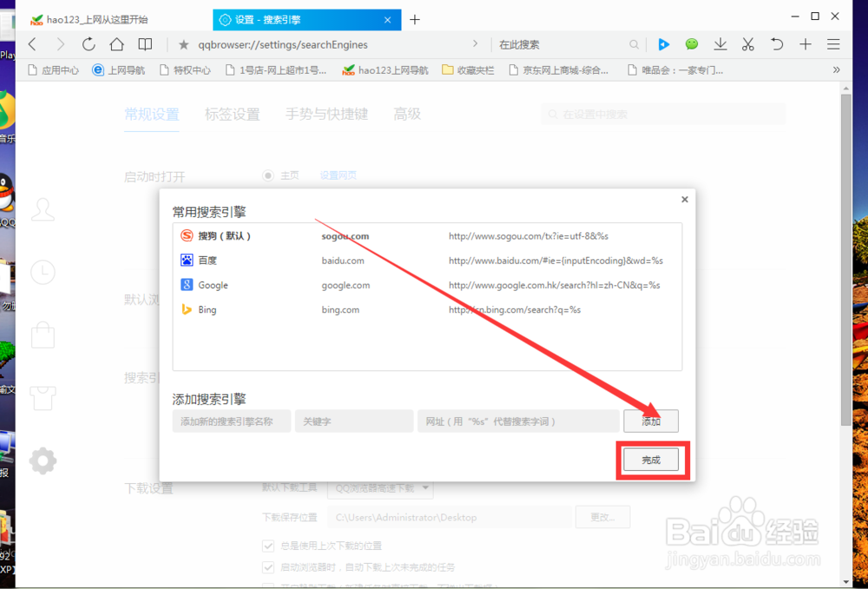Image resolution: width=868 pixels, height=589 pixels.
Task: Click the magnifier search icon in search box
Action: [635, 45]
